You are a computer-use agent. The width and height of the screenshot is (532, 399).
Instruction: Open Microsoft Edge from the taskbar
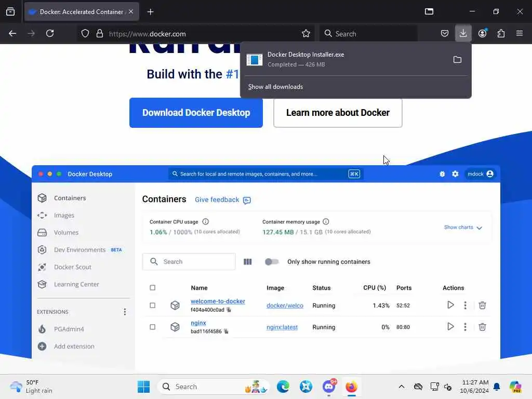283,387
